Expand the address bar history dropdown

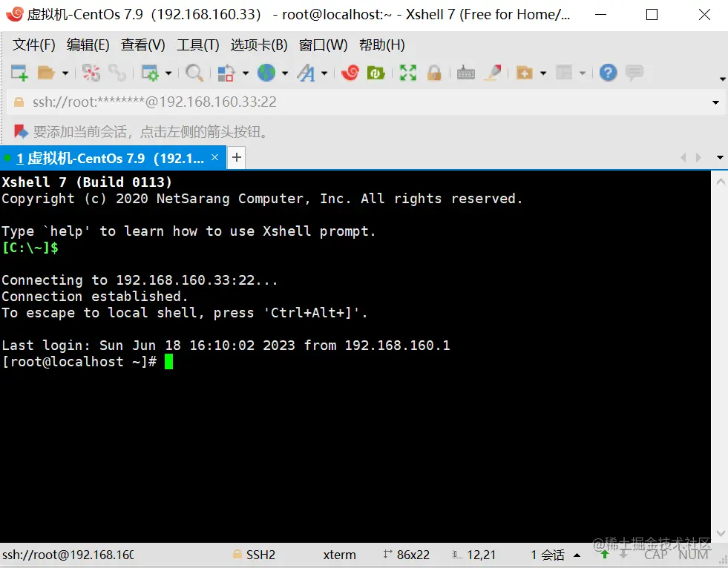tap(715, 102)
